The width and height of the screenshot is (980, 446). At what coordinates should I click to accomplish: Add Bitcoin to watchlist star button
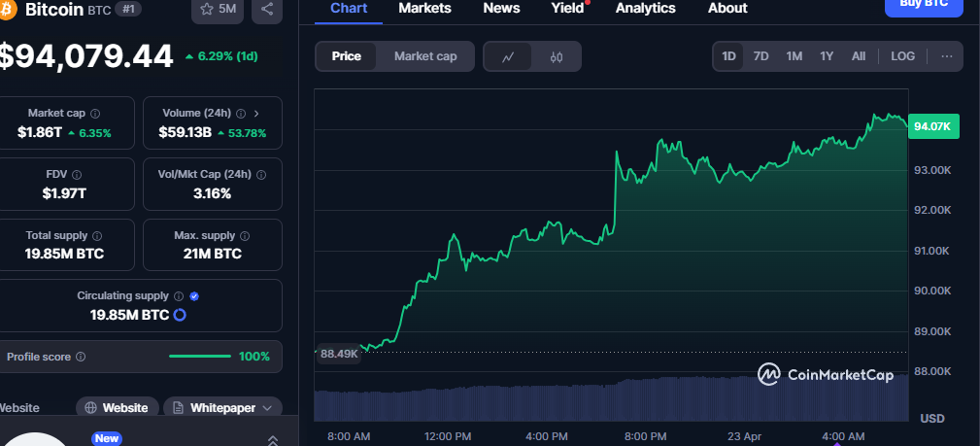(x=217, y=9)
